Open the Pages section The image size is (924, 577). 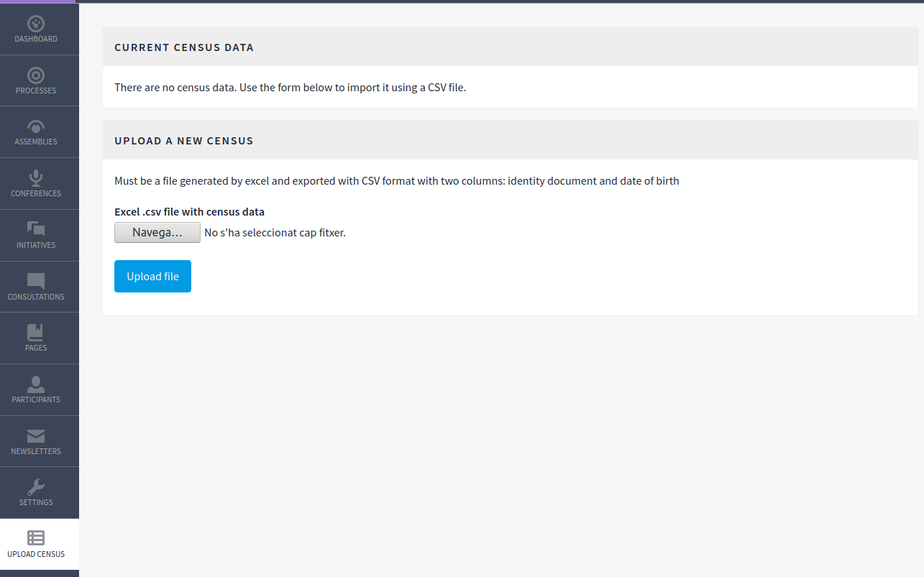36,332
